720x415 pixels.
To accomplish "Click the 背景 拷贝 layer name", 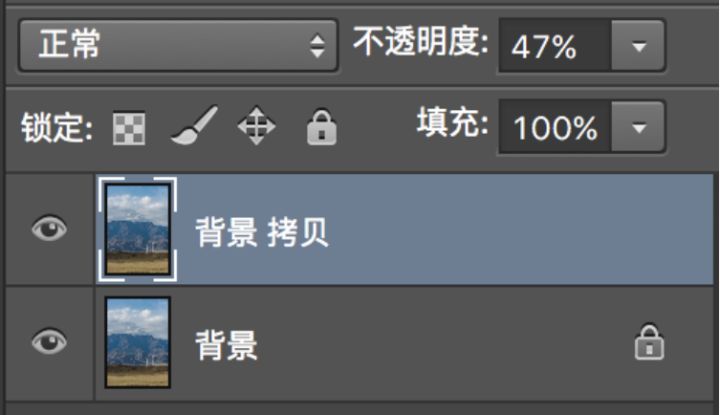I will click(262, 232).
